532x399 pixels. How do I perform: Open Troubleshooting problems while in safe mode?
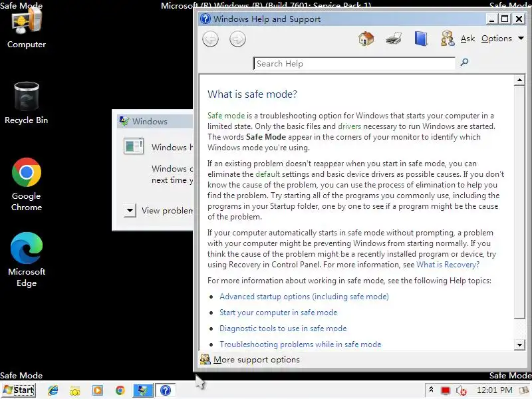[301, 344]
